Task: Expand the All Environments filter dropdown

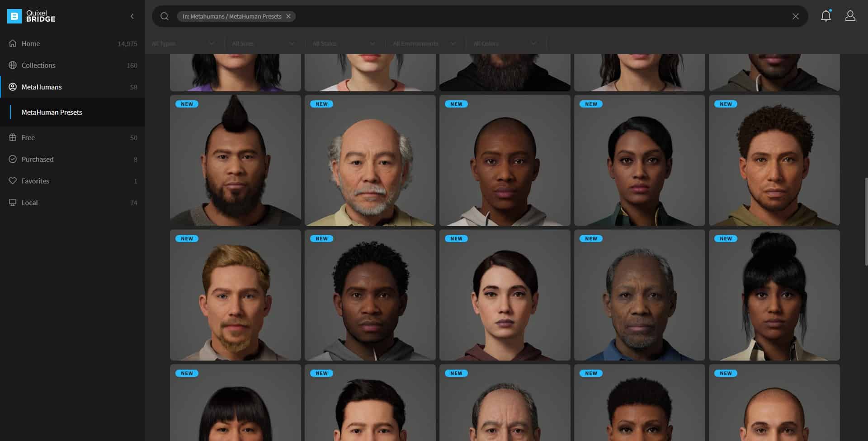Action: 424,43
